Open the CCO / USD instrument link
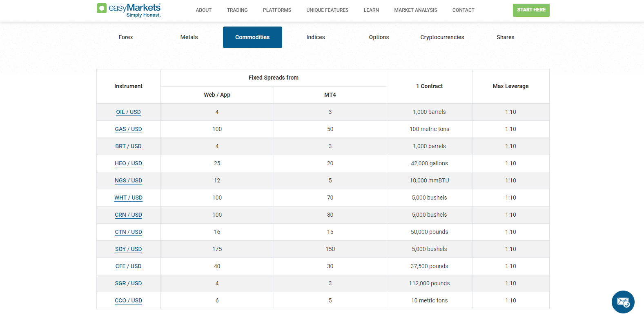This screenshot has width=644, height=322. point(128,300)
